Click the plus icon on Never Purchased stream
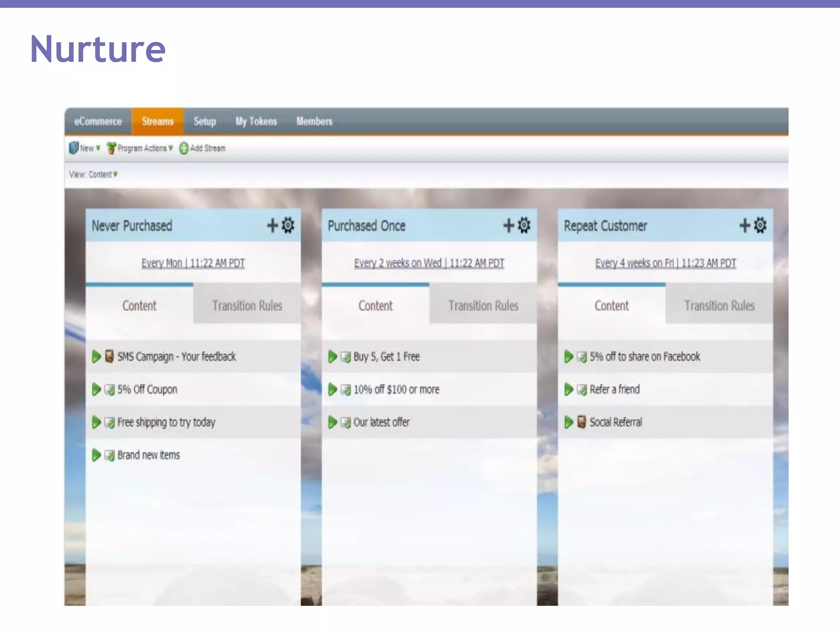Image resolution: width=840 pixels, height=630 pixels. pyautogui.click(x=272, y=225)
